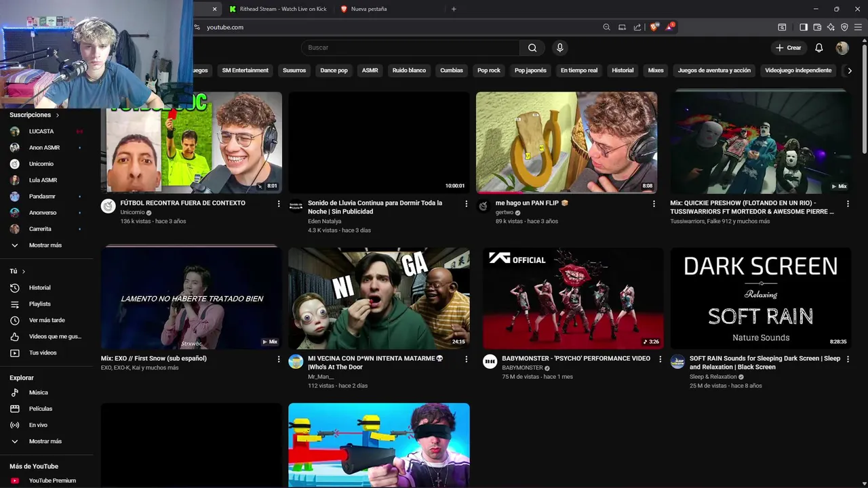Image resolution: width=868 pixels, height=488 pixels.
Task: Open Brave Rewards triangle icon
Action: click(669, 27)
